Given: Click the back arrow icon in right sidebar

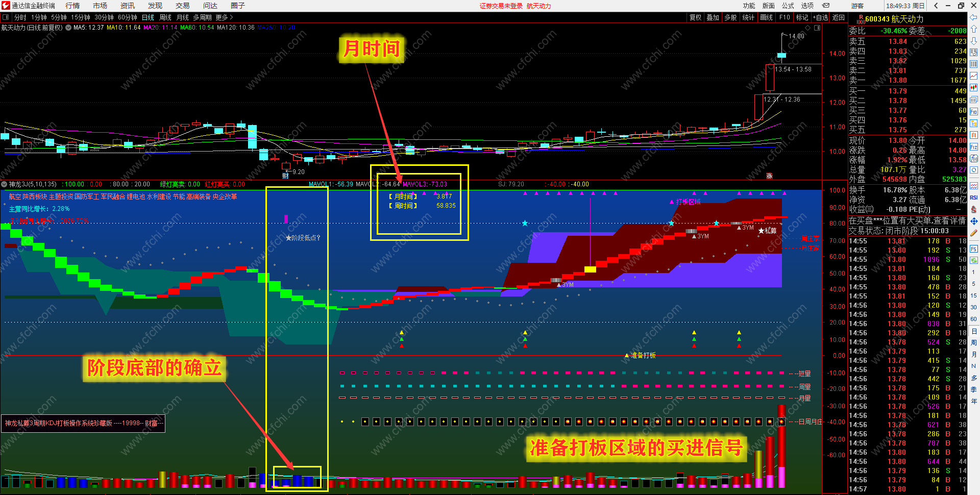Looking at the screenshot, I should 974,17.
